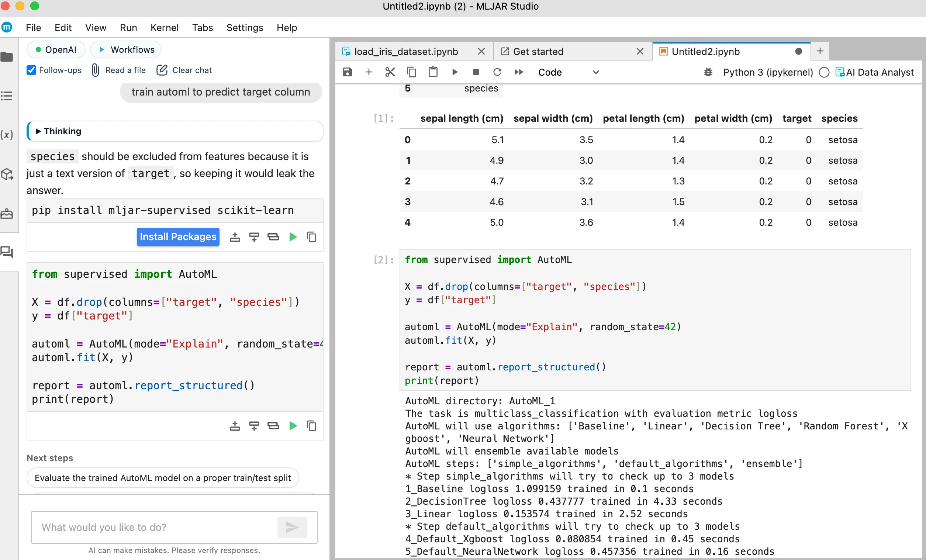The height and width of the screenshot is (560, 926).
Task: Open the Workflows button
Action: [126, 49]
